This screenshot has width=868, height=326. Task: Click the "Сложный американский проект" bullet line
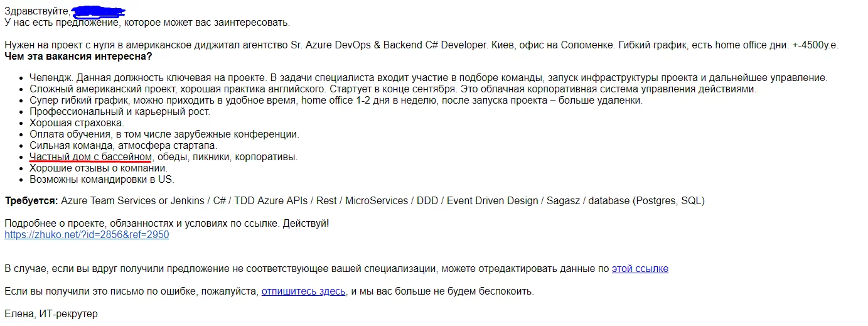tap(393, 89)
